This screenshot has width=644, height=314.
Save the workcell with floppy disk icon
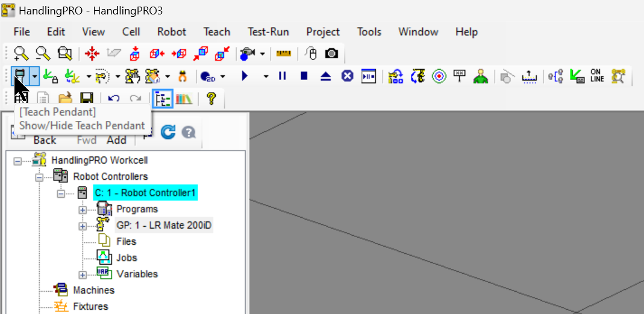pos(86,99)
